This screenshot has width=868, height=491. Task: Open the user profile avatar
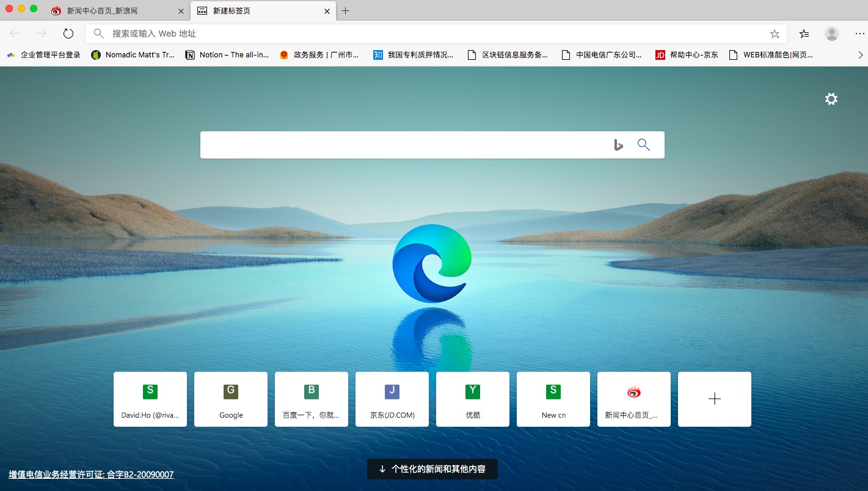[831, 34]
